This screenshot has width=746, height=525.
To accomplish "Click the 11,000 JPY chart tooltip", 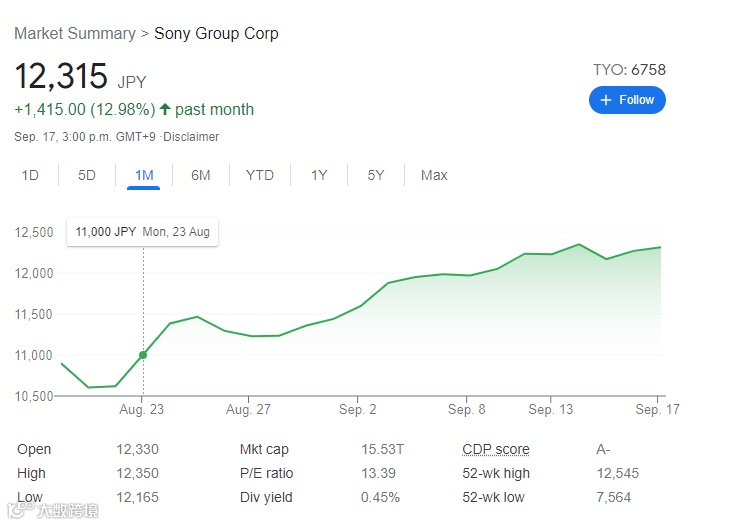I will pos(143,232).
